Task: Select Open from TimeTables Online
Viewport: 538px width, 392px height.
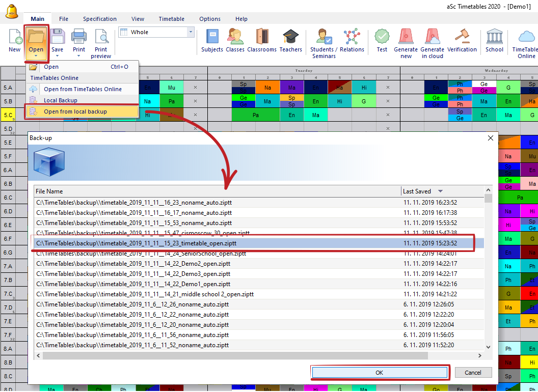Action: click(83, 89)
